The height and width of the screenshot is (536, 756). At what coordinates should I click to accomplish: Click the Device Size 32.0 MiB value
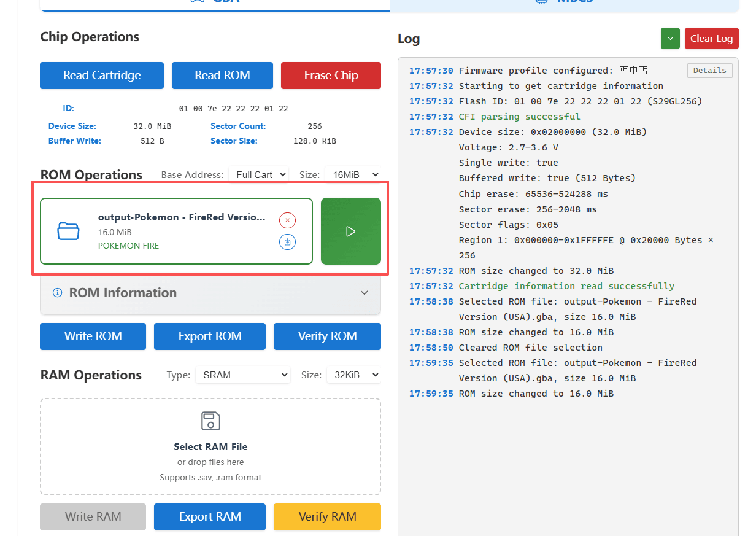[x=152, y=126]
